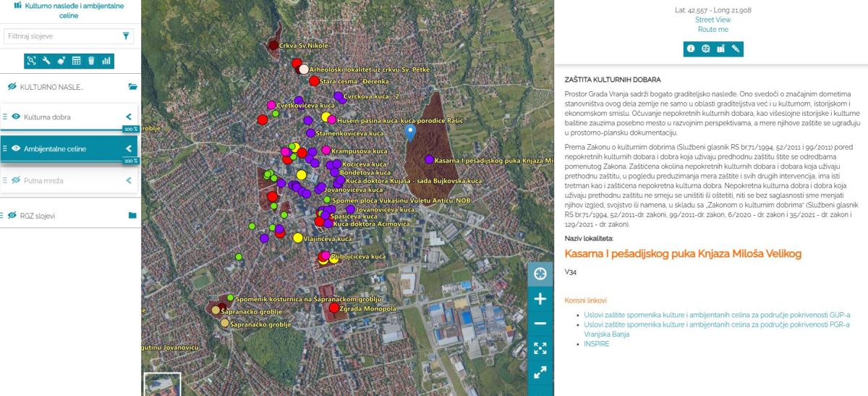Zoom in the map with plus button
This screenshot has height=396, width=868.
(x=540, y=298)
